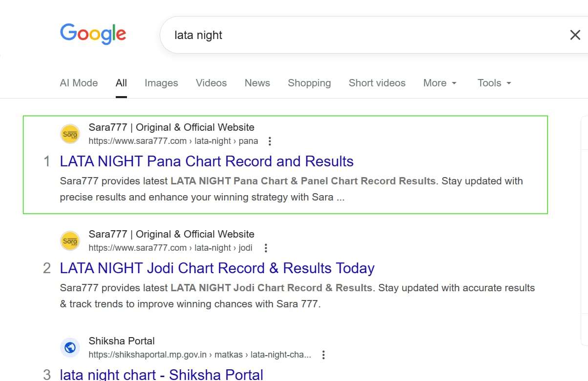
Task: Expand the Tools dropdown
Action: click(494, 83)
